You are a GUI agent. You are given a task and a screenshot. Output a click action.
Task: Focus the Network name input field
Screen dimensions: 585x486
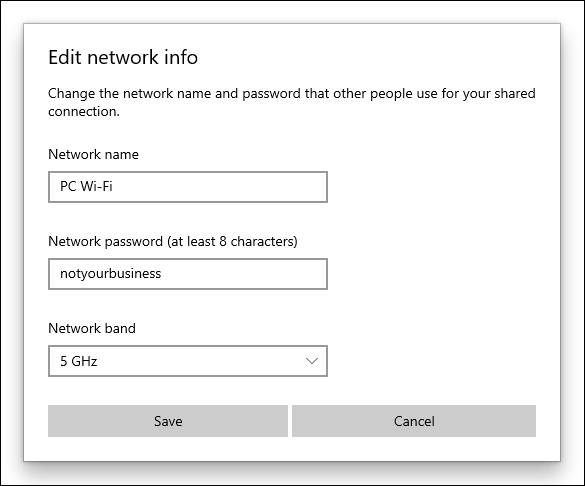coord(188,187)
